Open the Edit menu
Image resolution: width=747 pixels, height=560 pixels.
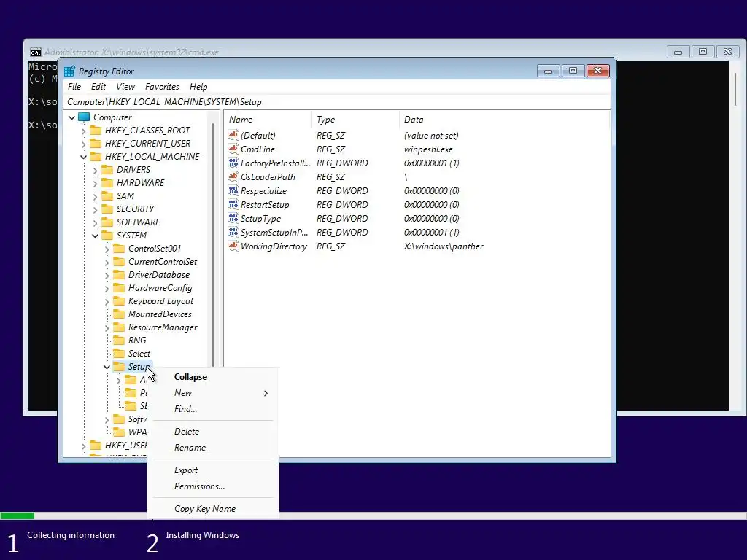[98, 87]
